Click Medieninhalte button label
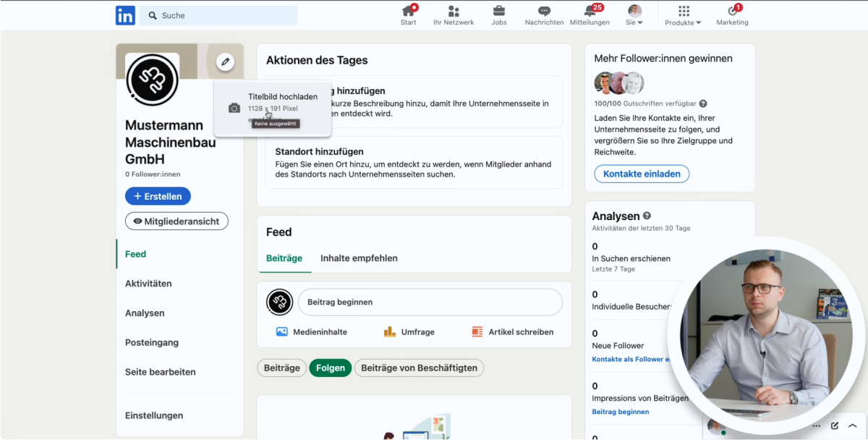This screenshot has width=868, height=440. click(x=320, y=332)
